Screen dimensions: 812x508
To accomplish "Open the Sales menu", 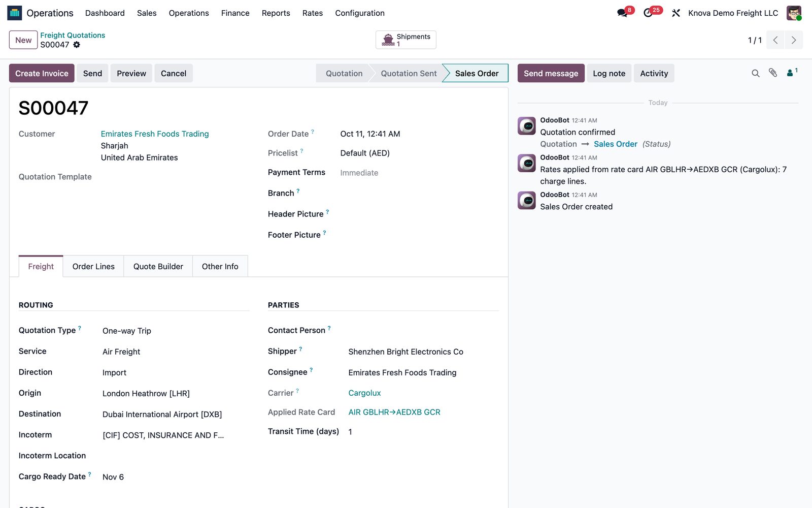I will click(147, 13).
